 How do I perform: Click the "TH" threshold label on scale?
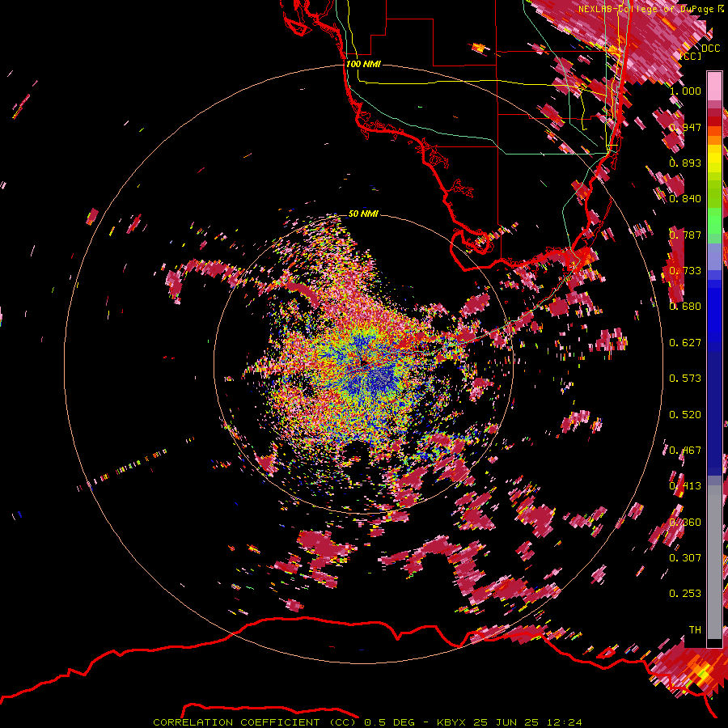click(x=695, y=630)
